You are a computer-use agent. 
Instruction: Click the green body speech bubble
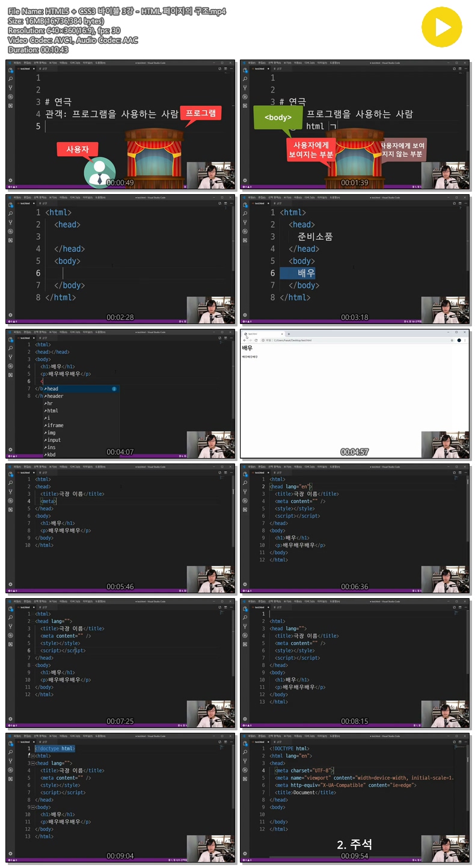(278, 118)
